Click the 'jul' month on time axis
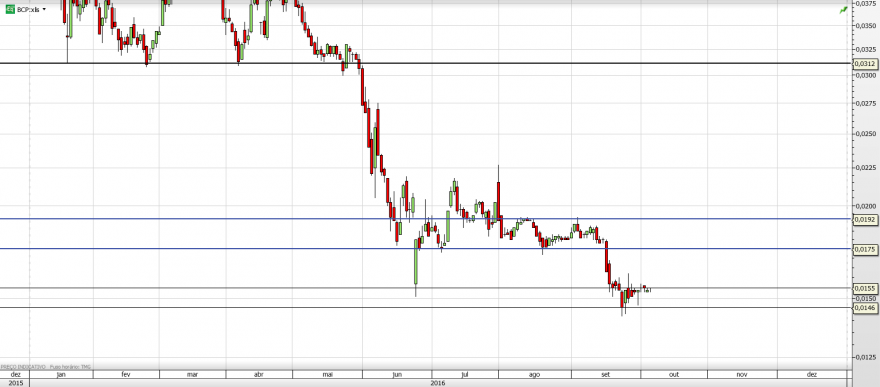The width and height of the screenshot is (880, 387). [x=464, y=374]
